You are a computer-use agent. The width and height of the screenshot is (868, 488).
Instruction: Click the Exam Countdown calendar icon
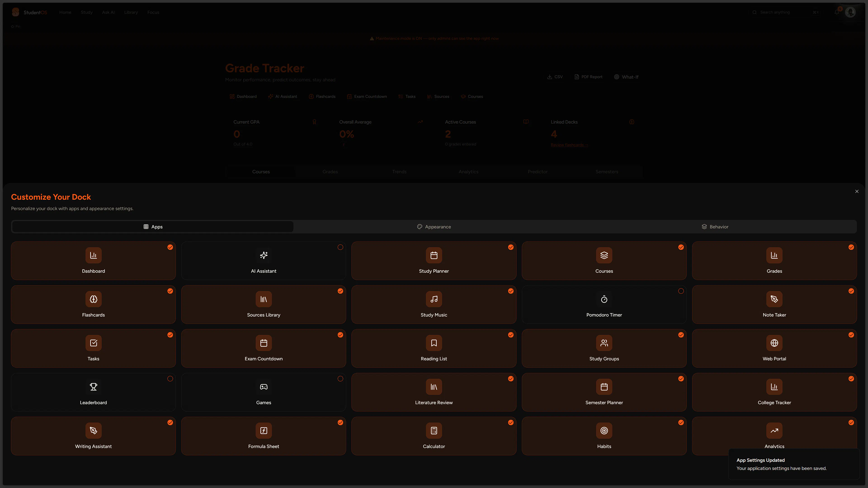pyautogui.click(x=264, y=343)
